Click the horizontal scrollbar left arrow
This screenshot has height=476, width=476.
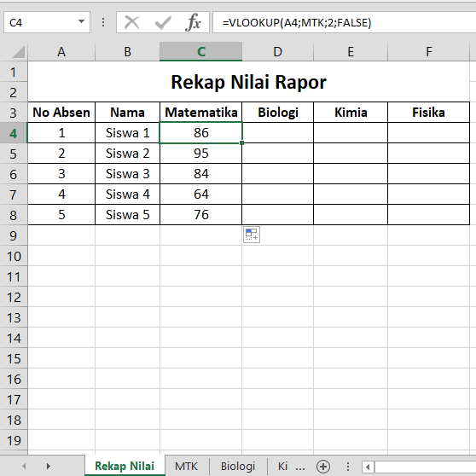[x=368, y=467]
